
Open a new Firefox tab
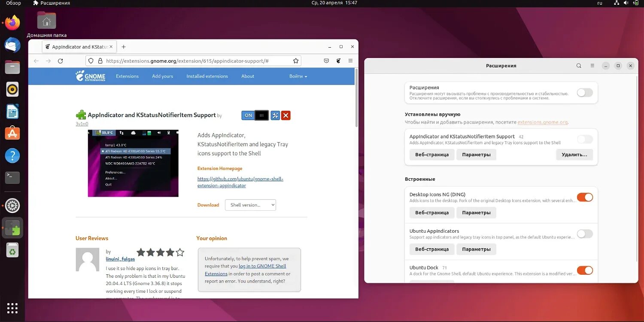click(124, 47)
